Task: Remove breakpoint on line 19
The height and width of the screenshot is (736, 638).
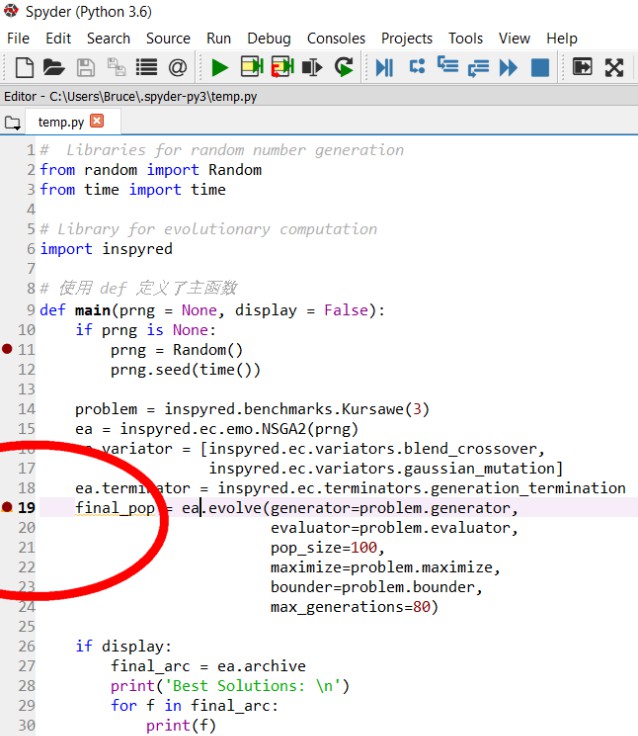Action: pyautogui.click(x=7, y=506)
